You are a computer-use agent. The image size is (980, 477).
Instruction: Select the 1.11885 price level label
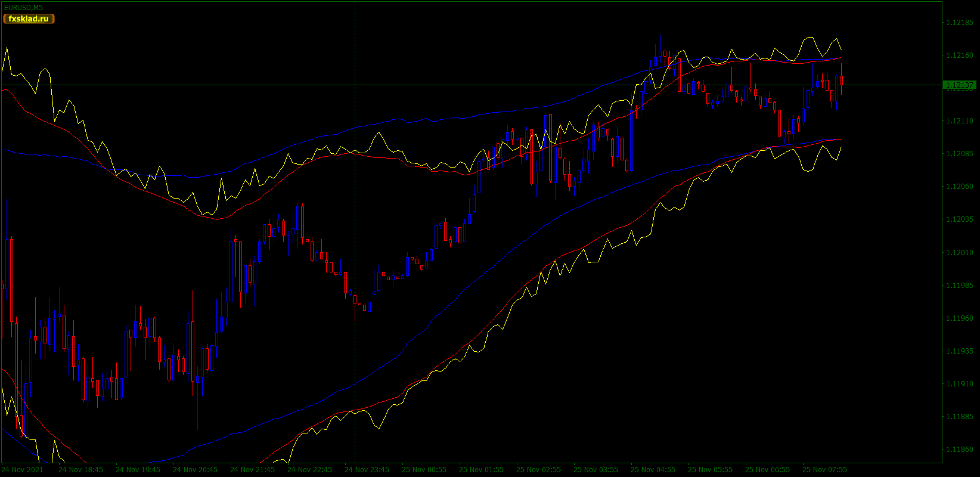pyautogui.click(x=960, y=417)
